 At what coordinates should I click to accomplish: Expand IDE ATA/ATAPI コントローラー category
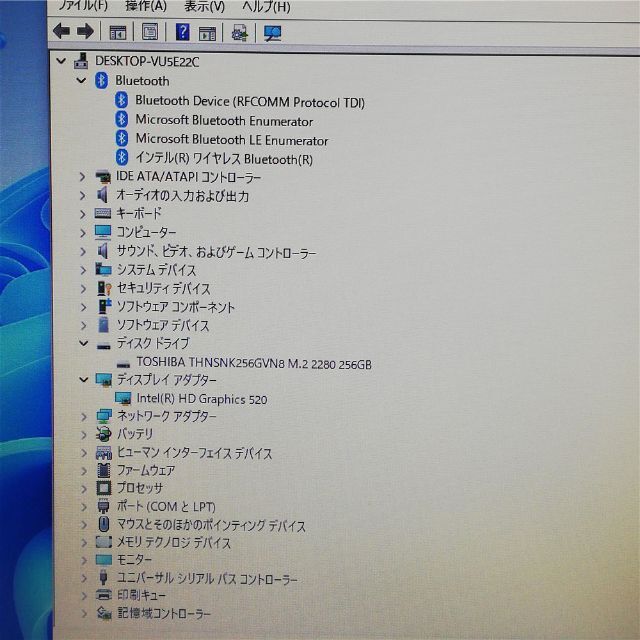point(82,177)
